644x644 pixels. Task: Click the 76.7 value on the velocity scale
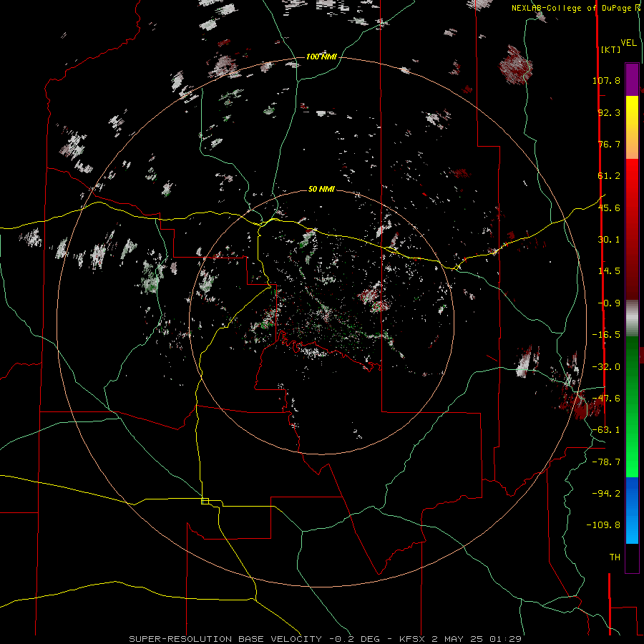[609, 144]
